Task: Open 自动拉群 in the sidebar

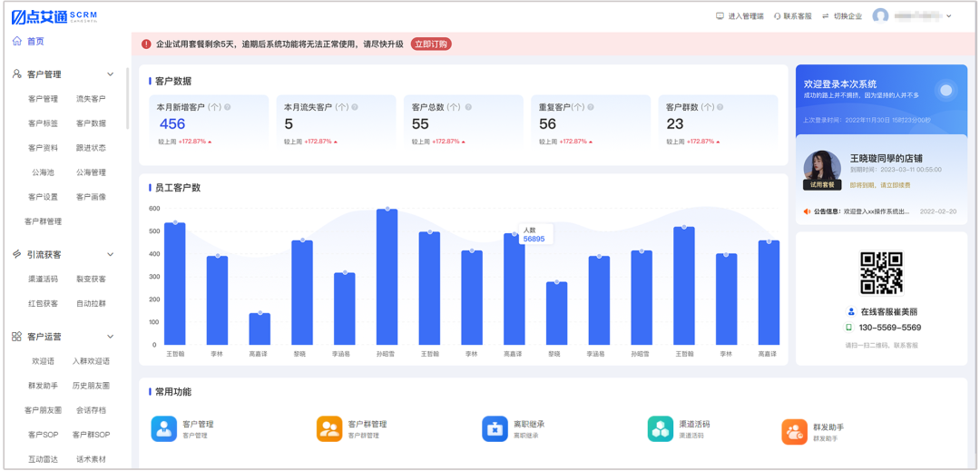Action: click(x=92, y=304)
